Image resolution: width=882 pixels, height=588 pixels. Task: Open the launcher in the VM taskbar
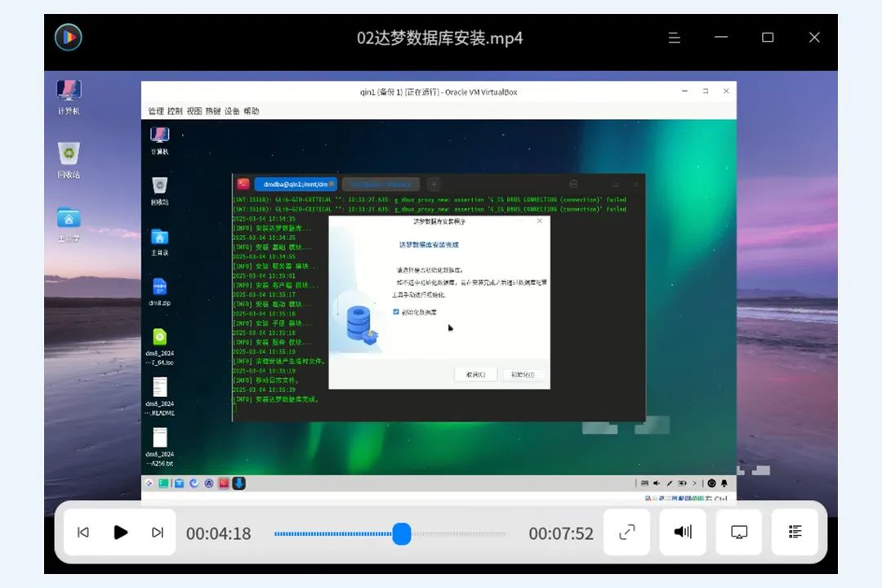149,483
